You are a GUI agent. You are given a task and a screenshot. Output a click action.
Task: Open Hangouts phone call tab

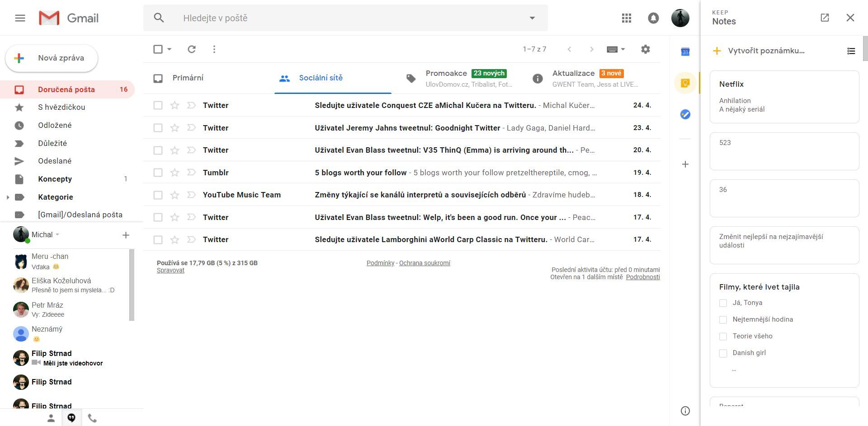click(92, 417)
